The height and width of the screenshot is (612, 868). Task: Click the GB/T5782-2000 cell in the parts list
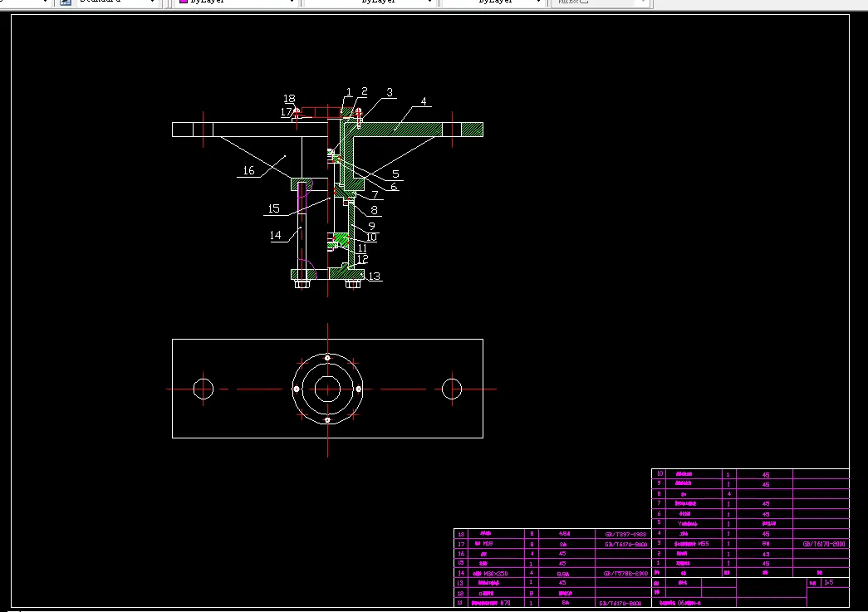click(x=625, y=573)
